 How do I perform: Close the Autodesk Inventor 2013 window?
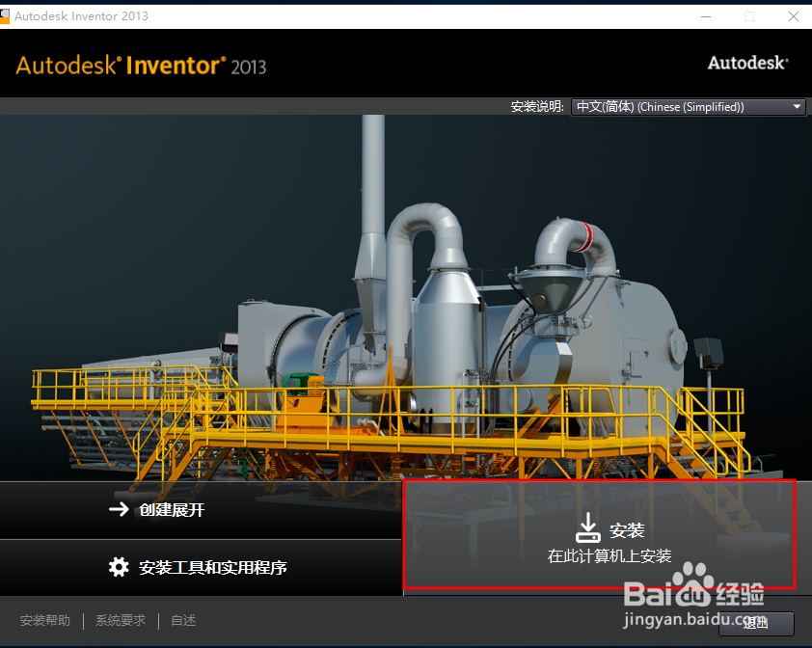793,16
